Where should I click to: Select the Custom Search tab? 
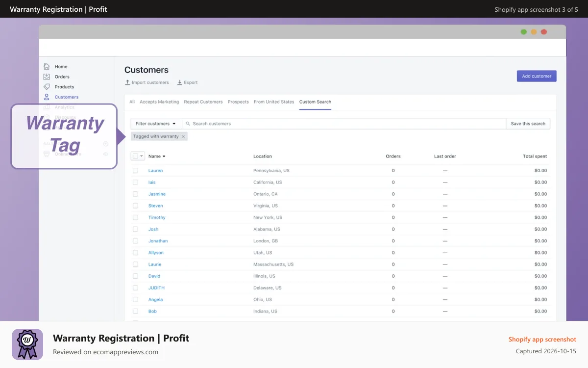click(315, 102)
